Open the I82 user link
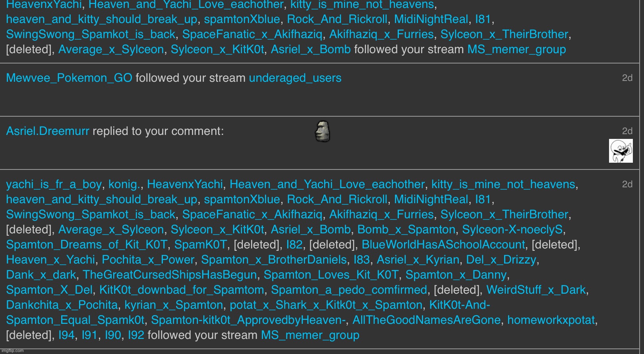Screen dimensions: 644x354 tap(294, 244)
